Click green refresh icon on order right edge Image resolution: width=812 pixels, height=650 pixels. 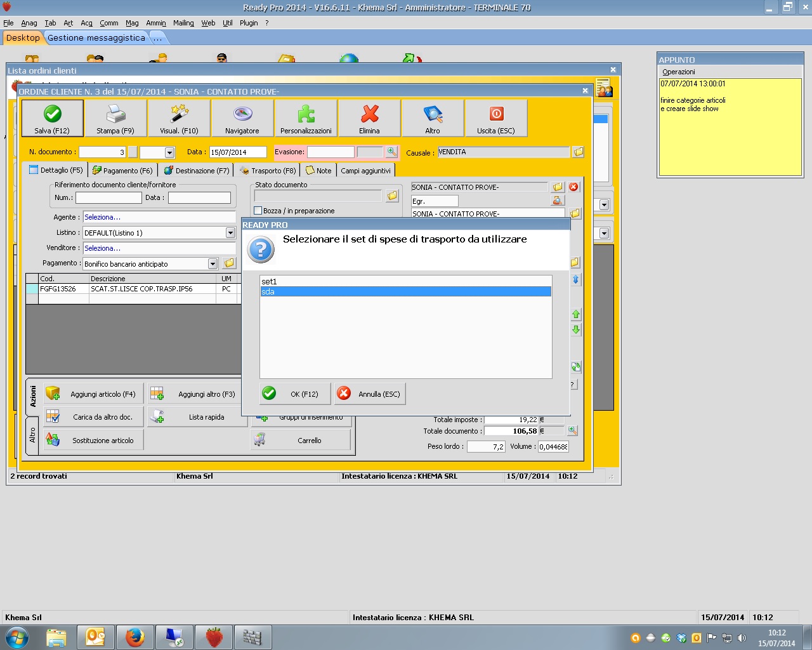tap(576, 367)
